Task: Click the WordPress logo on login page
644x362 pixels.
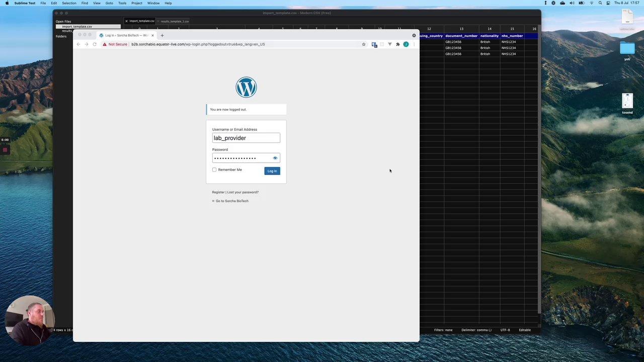Action: 246,87
